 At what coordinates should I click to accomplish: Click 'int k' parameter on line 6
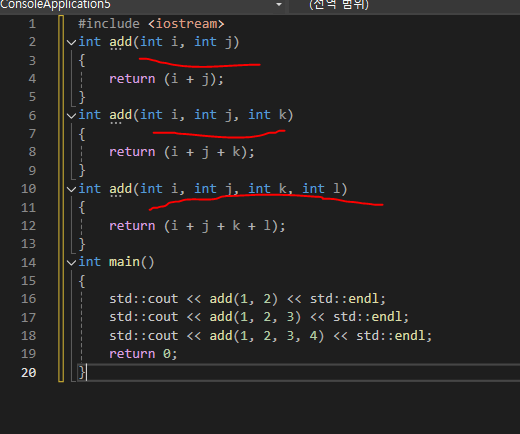click(x=267, y=115)
